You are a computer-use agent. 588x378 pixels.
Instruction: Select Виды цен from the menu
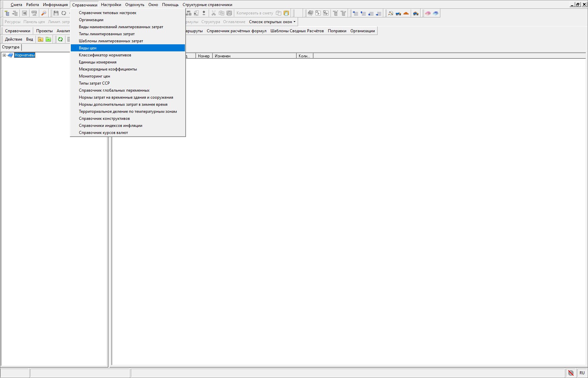coord(88,48)
